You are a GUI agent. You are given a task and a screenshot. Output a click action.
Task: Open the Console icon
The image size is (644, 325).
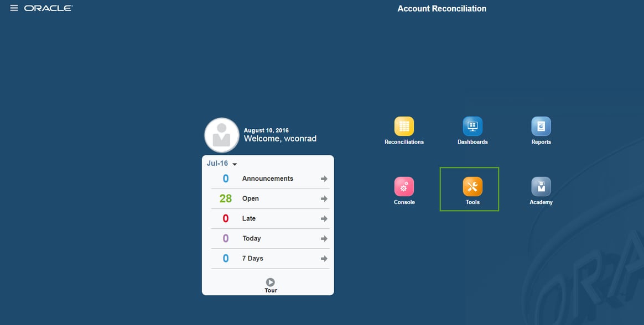point(404,186)
